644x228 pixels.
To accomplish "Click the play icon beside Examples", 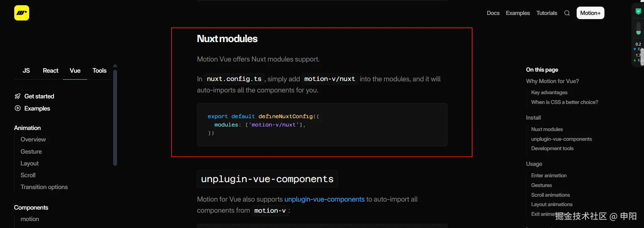I will point(18,108).
